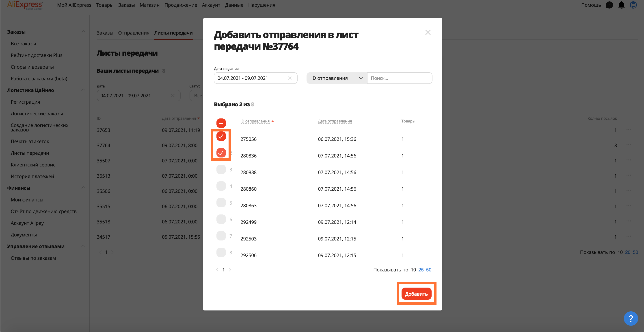
Task: Open row actions menu for transfer sheet 37653
Action: (x=629, y=130)
